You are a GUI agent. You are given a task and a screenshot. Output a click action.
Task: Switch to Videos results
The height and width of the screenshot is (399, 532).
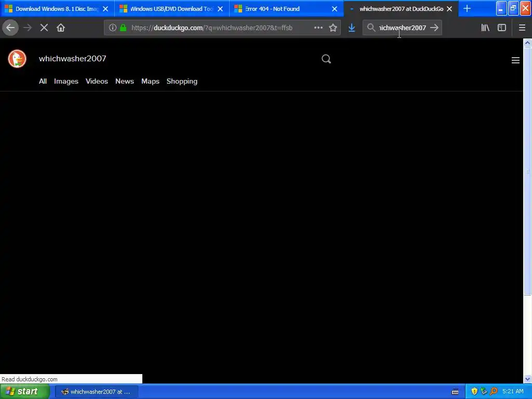coord(97,82)
